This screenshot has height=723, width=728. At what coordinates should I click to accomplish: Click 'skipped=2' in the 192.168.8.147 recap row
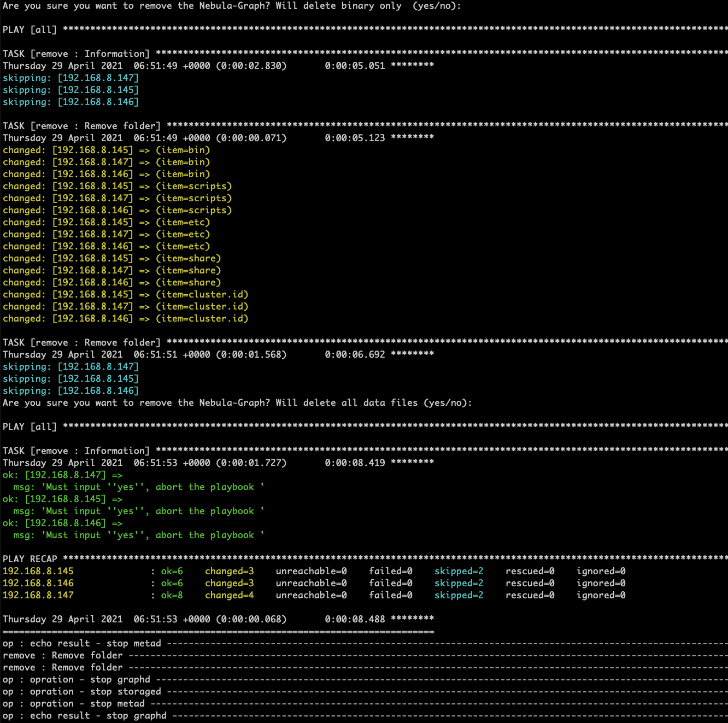(459, 595)
